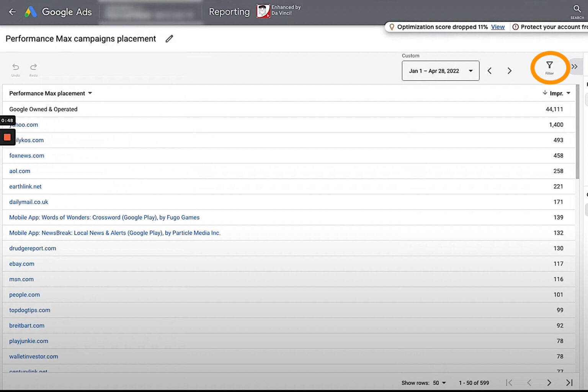The height and width of the screenshot is (392, 588).
Task: Open search with the magnifier icon
Action: pyautogui.click(x=577, y=9)
